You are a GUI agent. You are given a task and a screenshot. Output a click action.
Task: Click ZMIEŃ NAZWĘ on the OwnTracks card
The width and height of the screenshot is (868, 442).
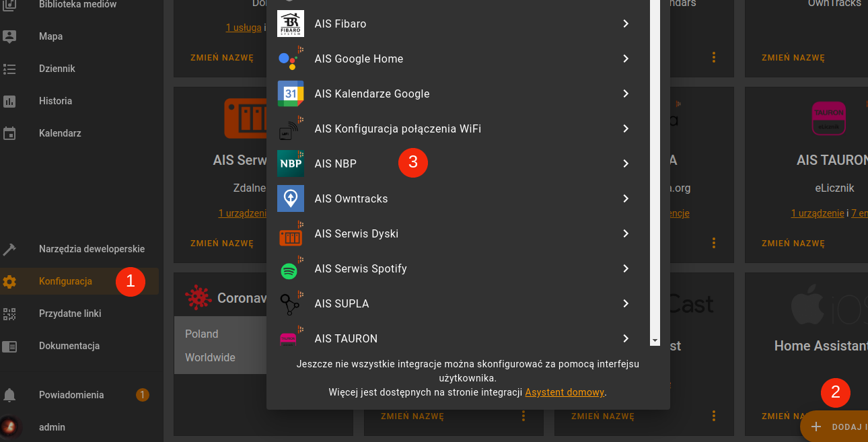click(x=793, y=58)
